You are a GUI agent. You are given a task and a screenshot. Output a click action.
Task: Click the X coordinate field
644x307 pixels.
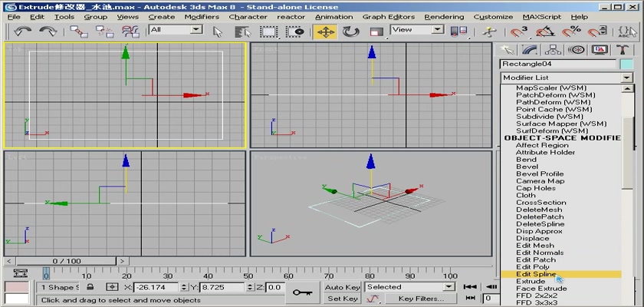(x=157, y=287)
